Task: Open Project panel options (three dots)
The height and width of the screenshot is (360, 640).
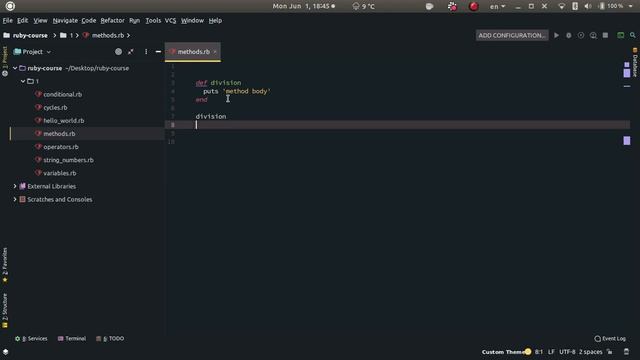Action: tap(146, 52)
